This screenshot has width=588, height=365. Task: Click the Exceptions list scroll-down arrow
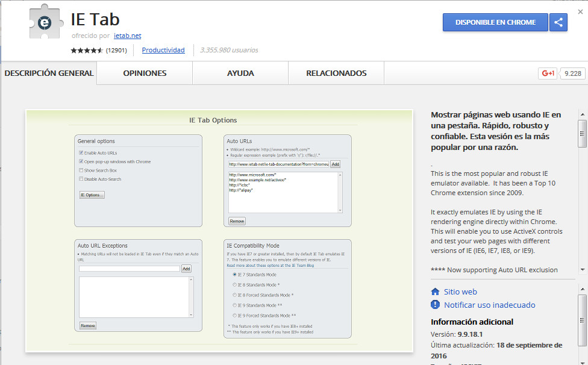pyautogui.click(x=191, y=315)
